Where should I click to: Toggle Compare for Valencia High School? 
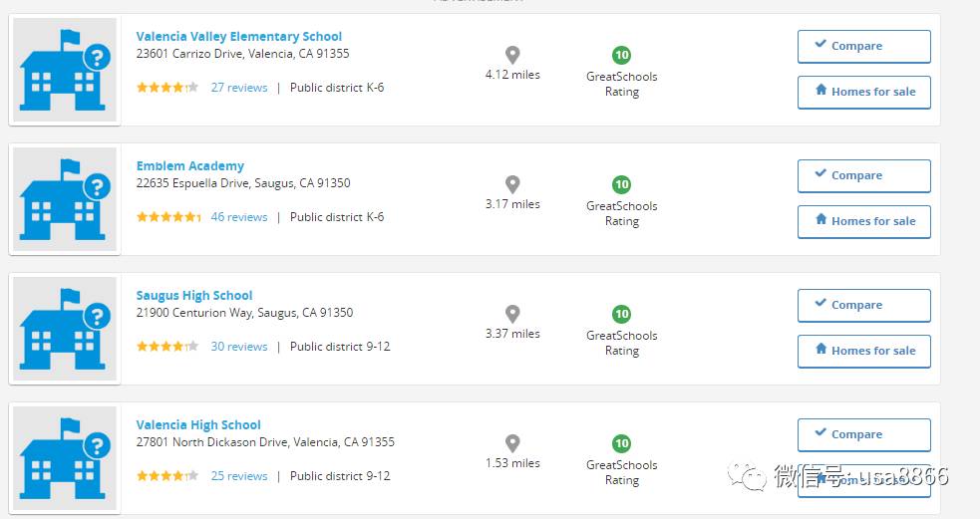point(863,434)
